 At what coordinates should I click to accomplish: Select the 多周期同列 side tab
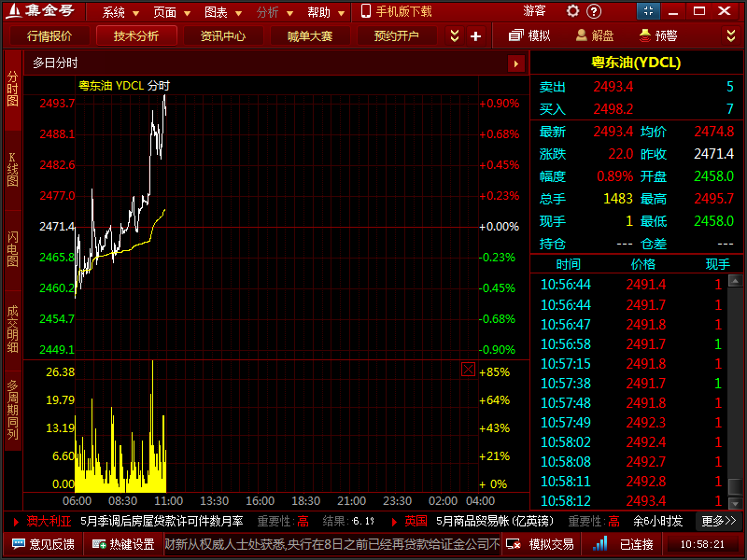tap(13, 410)
